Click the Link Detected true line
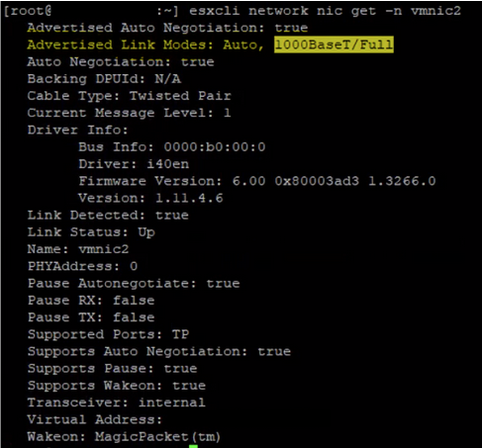482x448 pixels. tap(108, 216)
